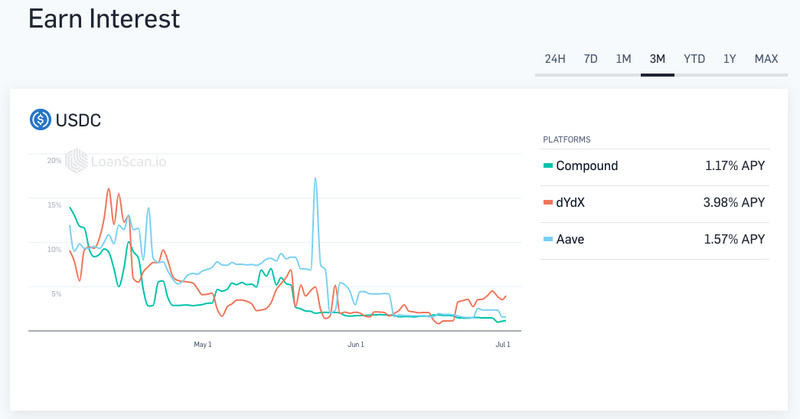Viewport: 800px width, 419px height.
Task: Click the green Compound legend swatch
Action: coord(547,166)
